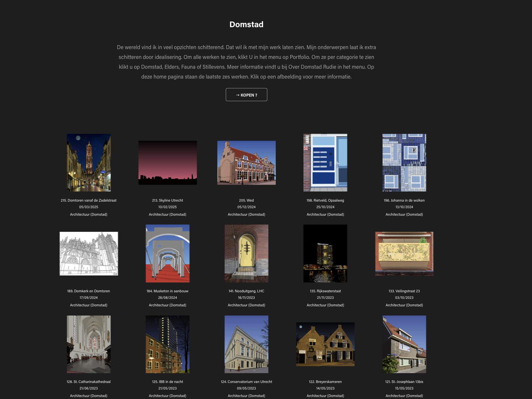The height and width of the screenshot is (399, 532).
Task: Select the St. Catharinakathedraal interior thumbnail
Action: [89, 344]
